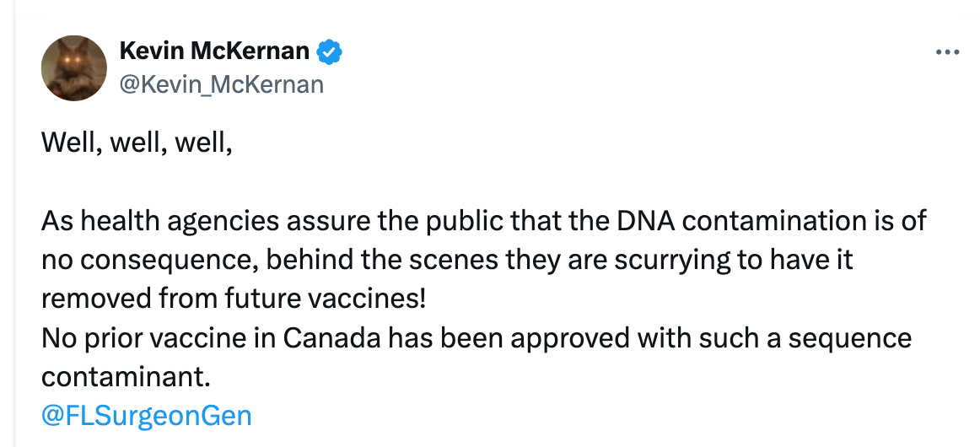Viewport: 980px width, 447px height.
Task: Click the line starting "No prior vaccine"
Action: click(476, 338)
